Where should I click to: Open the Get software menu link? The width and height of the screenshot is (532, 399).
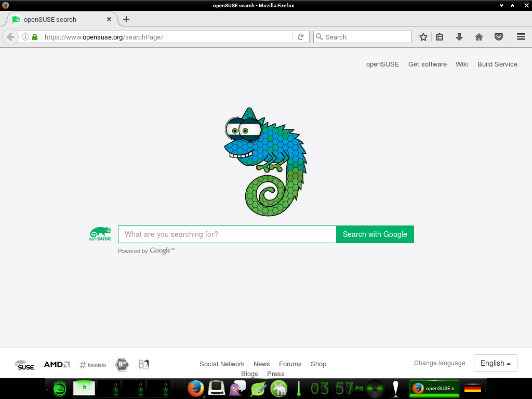pos(427,64)
